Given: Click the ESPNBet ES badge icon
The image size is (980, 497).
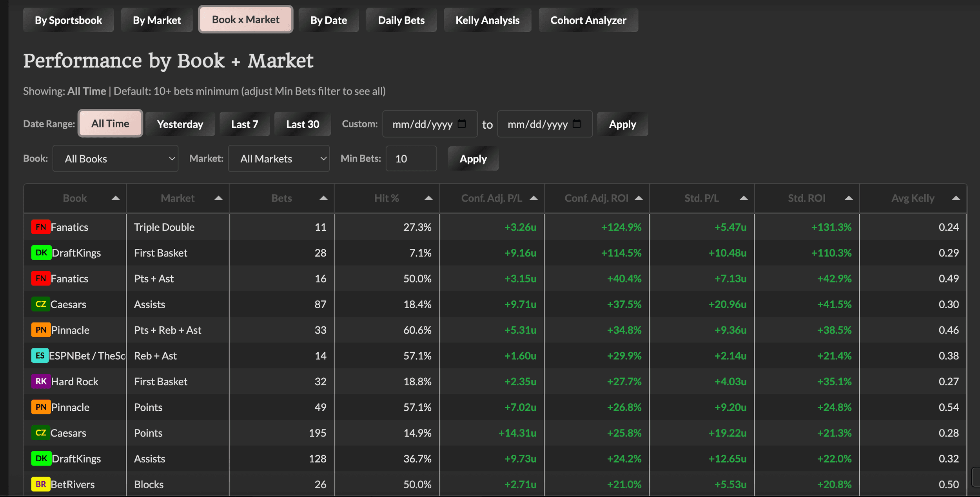Looking at the screenshot, I should [x=40, y=355].
